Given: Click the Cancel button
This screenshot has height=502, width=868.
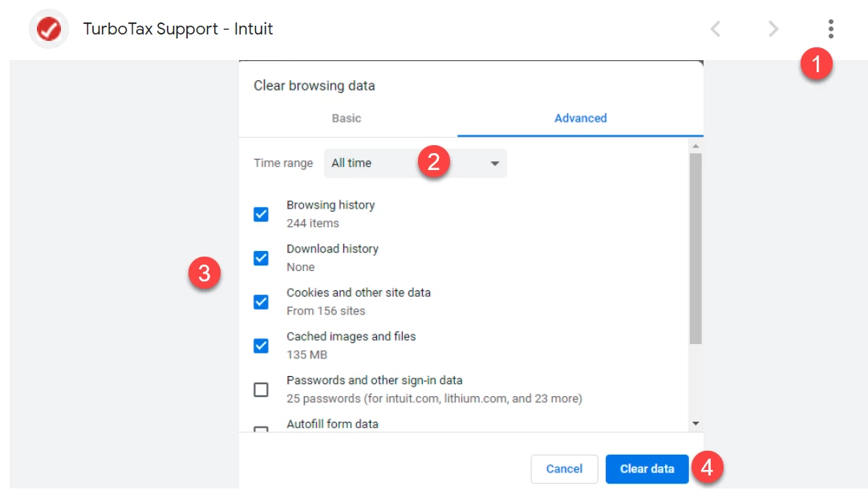Looking at the screenshot, I should (x=564, y=469).
